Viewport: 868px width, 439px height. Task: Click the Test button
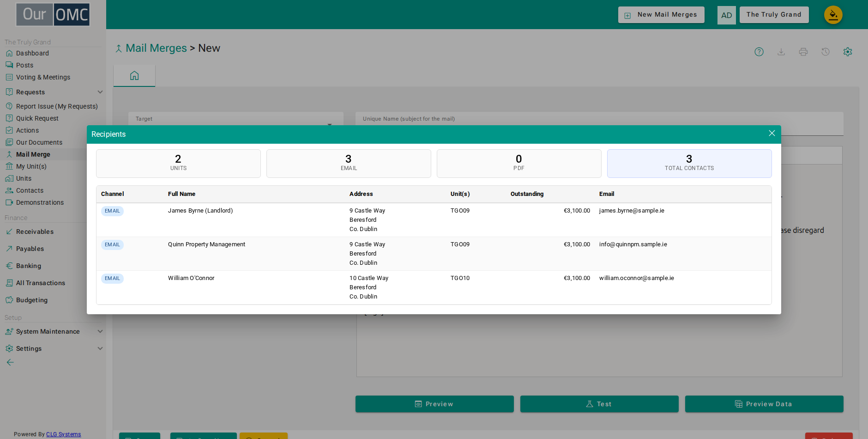tap(599, 404)
